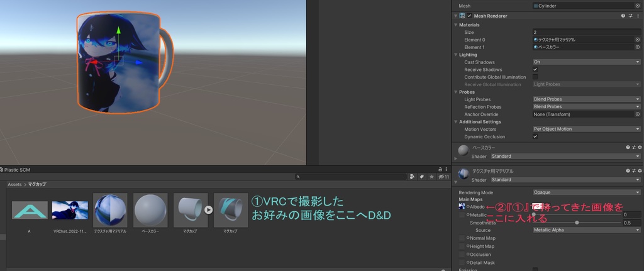This screenshot has width=644, height=271.
Task: Click the Normal Map texture picker circle
Action: (468, 238)
